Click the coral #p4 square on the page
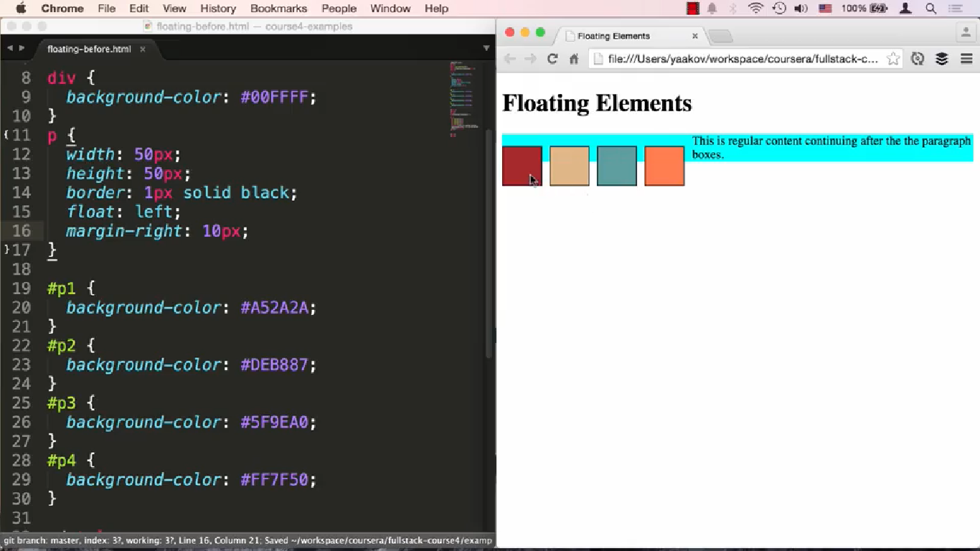This screenshot has width=980, height=551. [664, 165]
